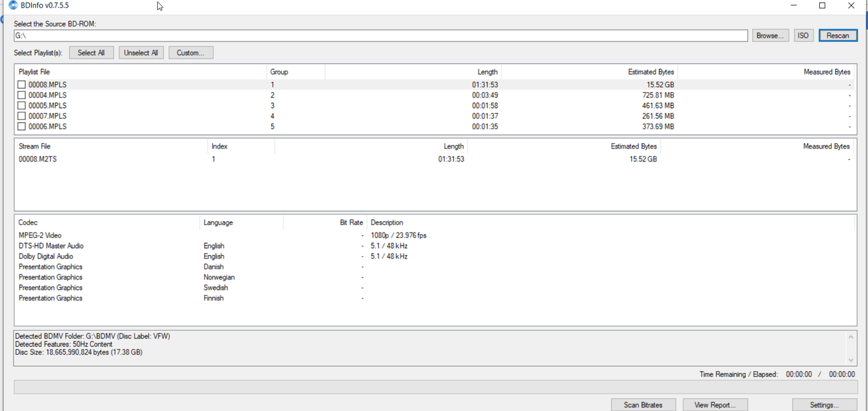Select the Norwegian Presentation Graphics row

434,277
